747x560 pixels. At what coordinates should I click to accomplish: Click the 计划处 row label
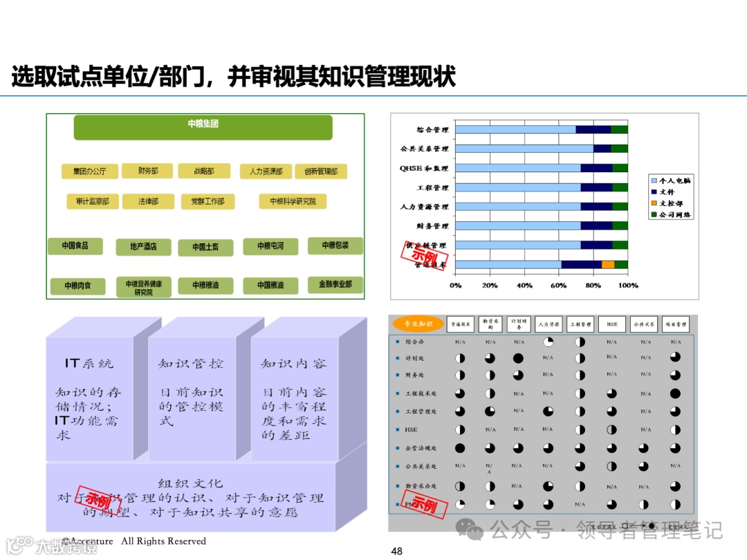(x=414, y=359)
